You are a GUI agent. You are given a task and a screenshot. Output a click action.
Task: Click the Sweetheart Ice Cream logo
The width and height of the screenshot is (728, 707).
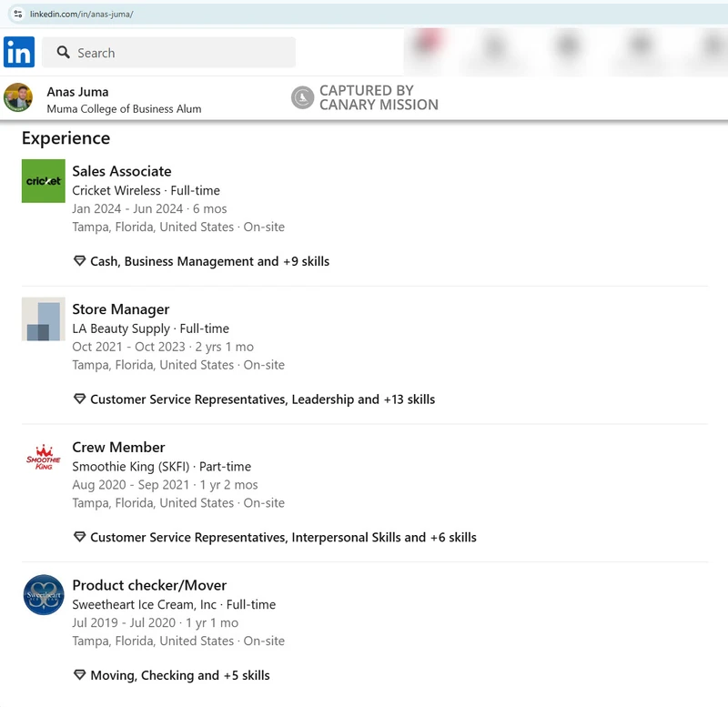[44, 595]
